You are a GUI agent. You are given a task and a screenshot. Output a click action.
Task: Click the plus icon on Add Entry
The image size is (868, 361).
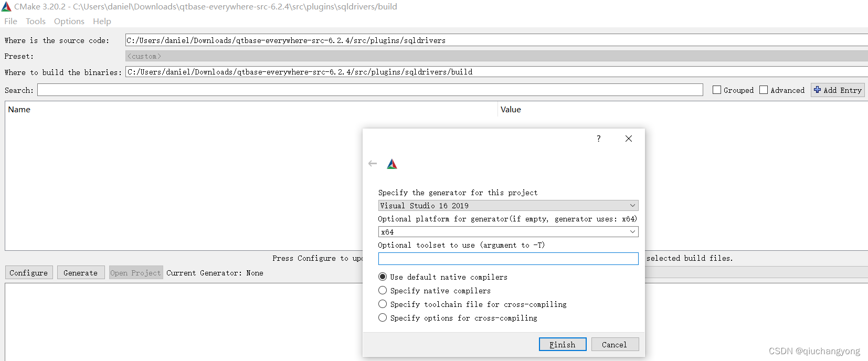[x=817, y=90]
